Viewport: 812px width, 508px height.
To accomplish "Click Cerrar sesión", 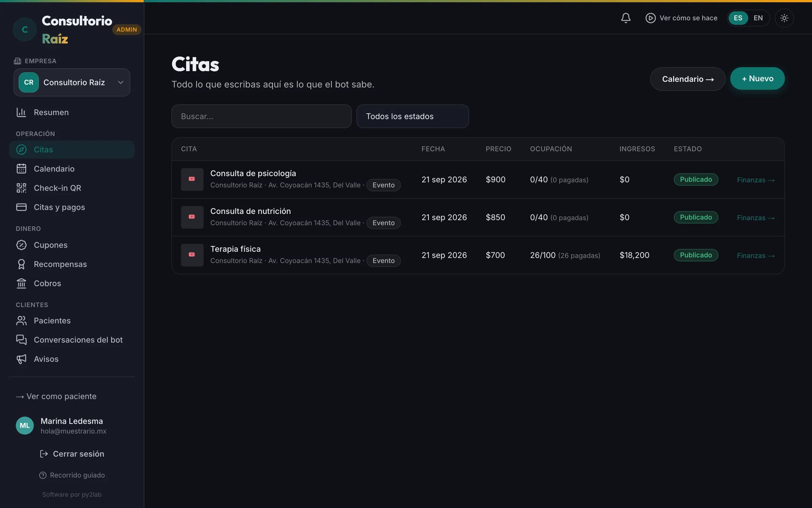I will [x=72, y=454].
